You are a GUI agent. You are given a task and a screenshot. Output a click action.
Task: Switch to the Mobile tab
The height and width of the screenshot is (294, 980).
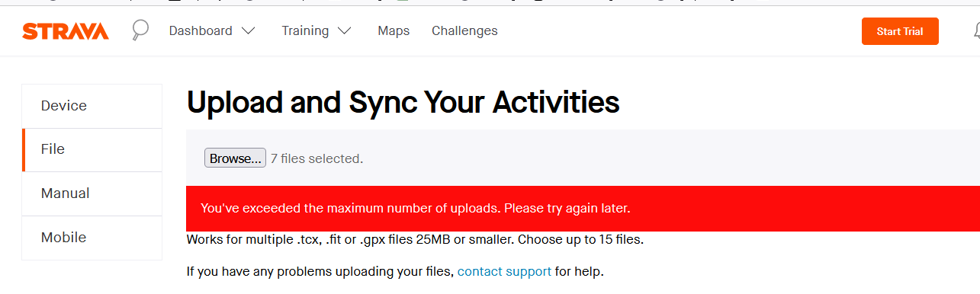[92, 238]
